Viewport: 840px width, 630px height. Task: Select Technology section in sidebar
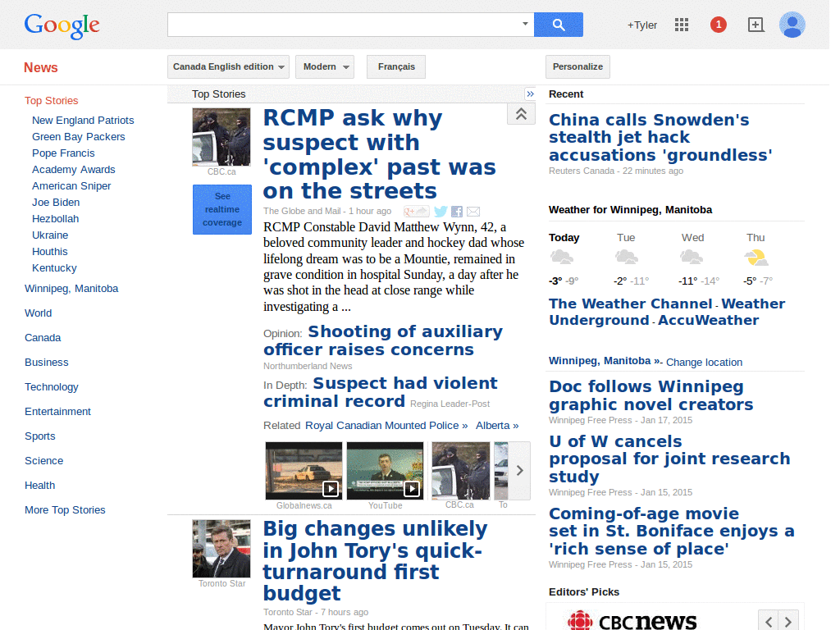coord(52,387)
